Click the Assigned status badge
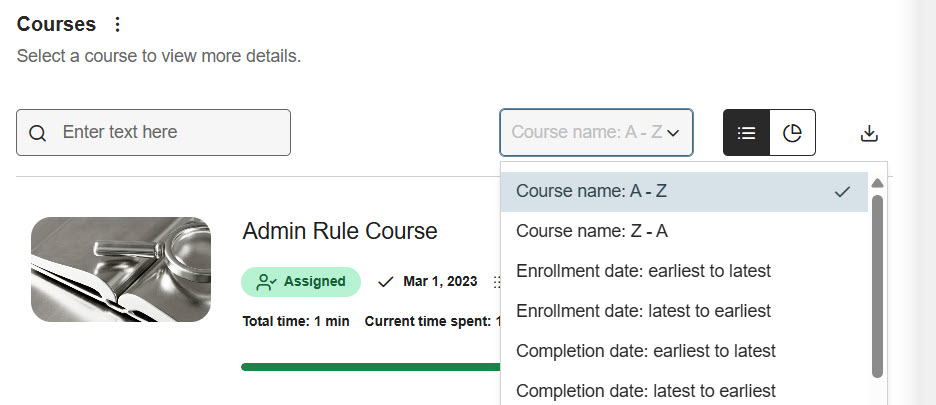The height and width of the screenshot is (405, 936). click(301, 282)
